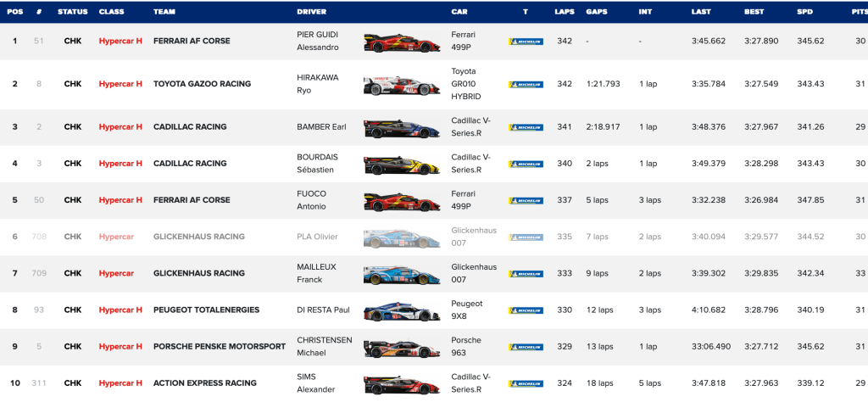The height and width of the screenshot is (402, 868).
Task: Open the Porsche 963 car image
Action: (x=402, y=349)
